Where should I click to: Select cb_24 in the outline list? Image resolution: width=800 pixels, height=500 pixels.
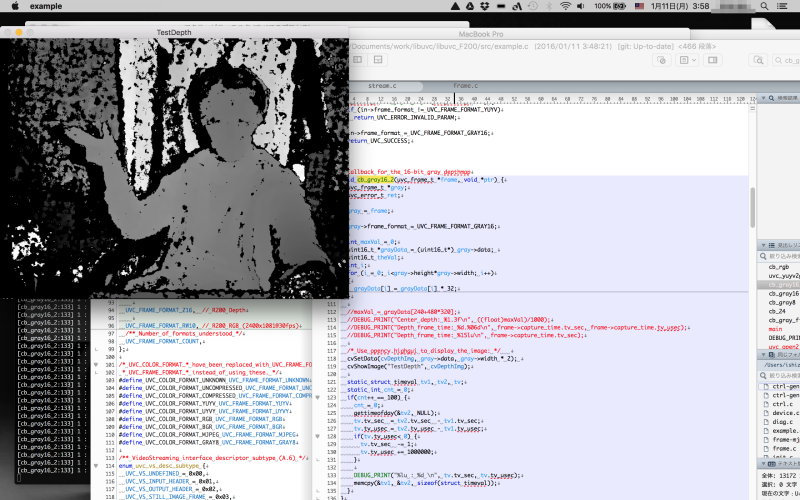777,311
